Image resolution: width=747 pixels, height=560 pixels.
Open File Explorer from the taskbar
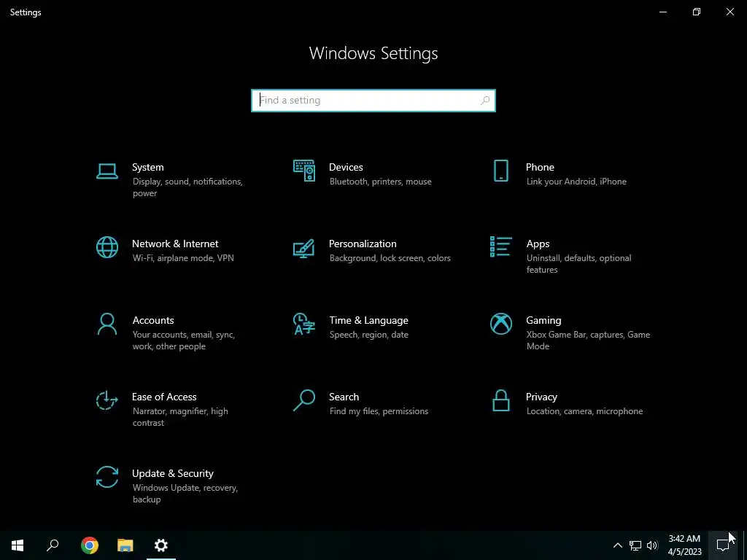pos(125,545)
